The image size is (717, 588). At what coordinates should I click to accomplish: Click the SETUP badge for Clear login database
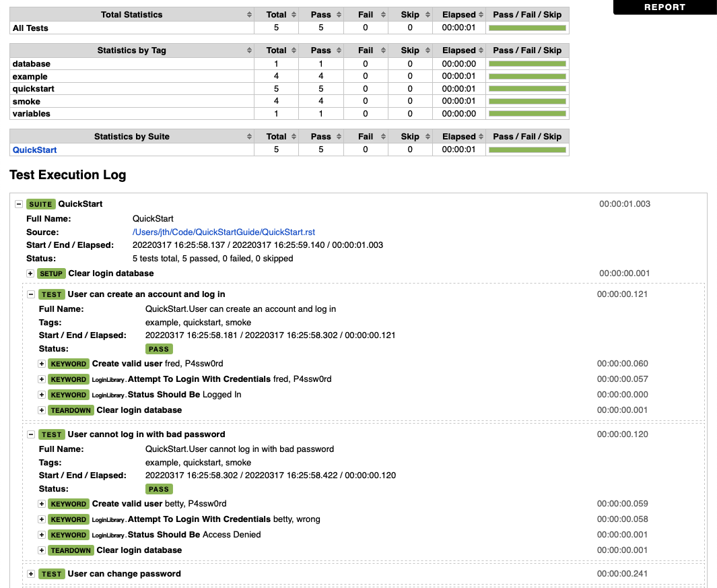pos(51,273)
